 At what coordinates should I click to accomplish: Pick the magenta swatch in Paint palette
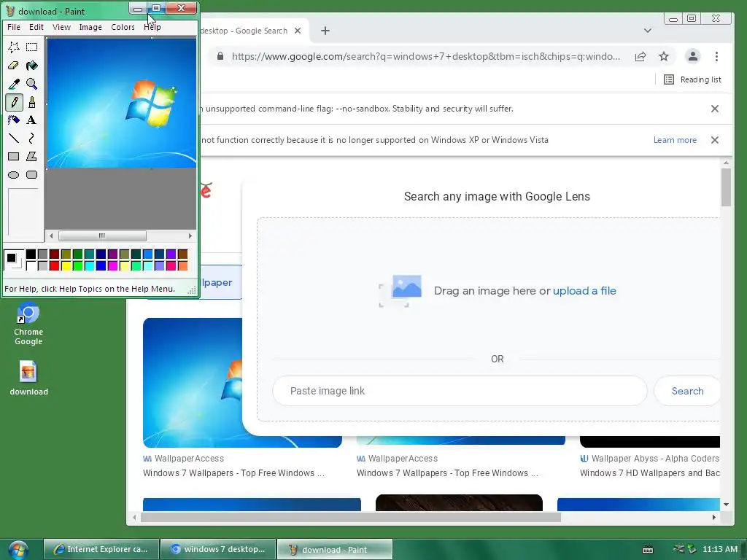point(113,265)
